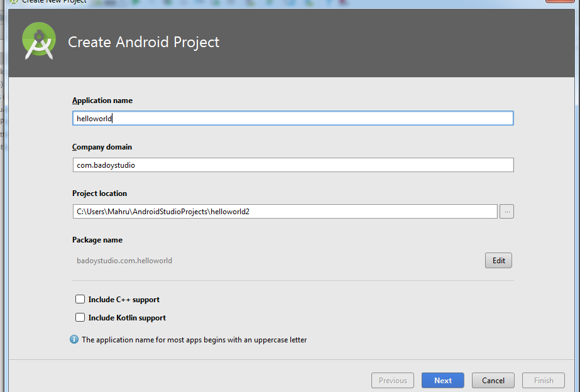This screenshot has height=392, width=580.
Task: Select the Project location path field
Action: coord(285,212)
